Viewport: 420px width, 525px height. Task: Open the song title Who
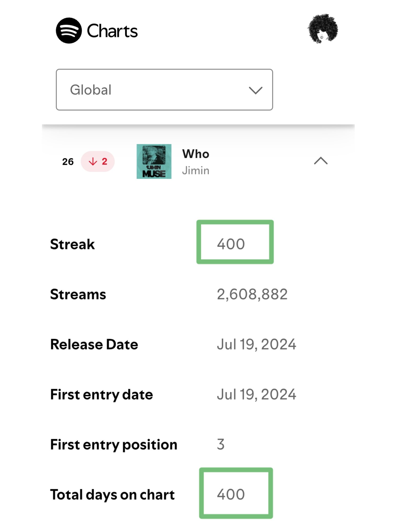click(x=196, y=154)
